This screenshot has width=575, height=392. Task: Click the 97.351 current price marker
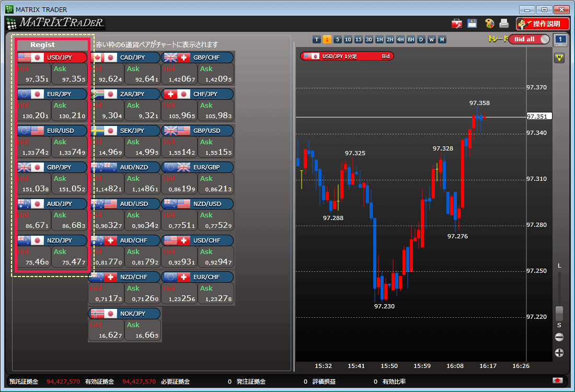(539, 116)
